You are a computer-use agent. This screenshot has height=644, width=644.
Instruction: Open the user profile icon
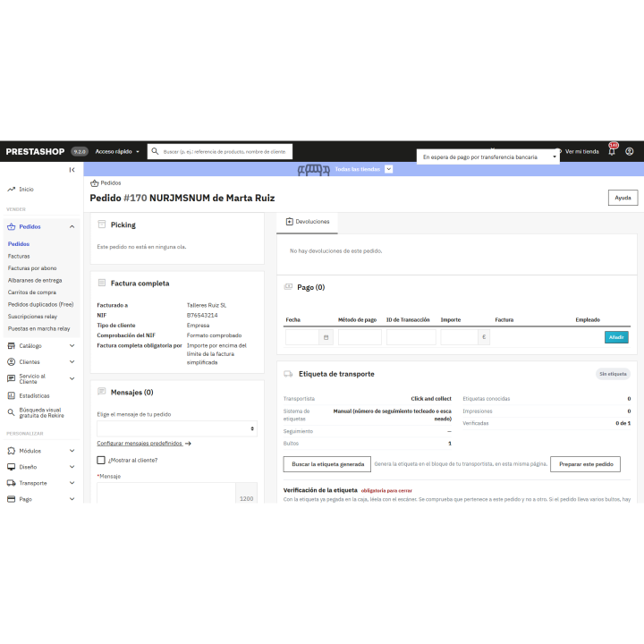coord(629,151)
